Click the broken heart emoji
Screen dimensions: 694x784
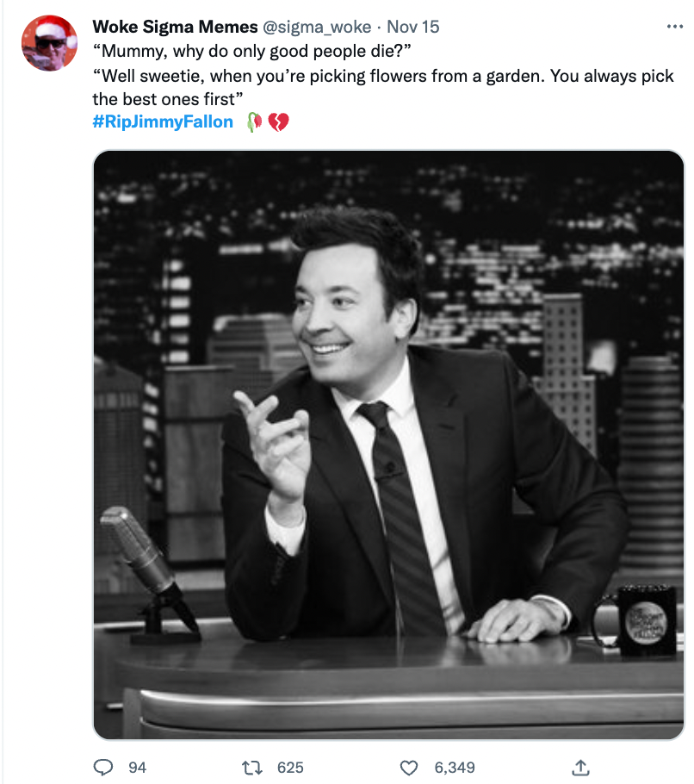tap(278, 121)
